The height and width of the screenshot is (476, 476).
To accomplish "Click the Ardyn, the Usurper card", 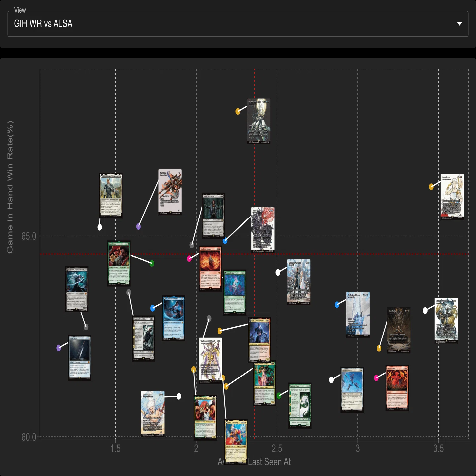I will coord(214,216).
